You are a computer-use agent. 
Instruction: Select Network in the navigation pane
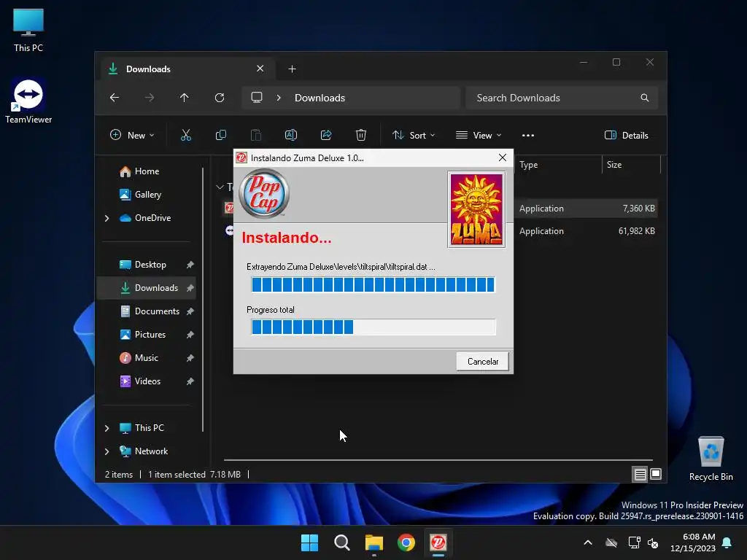tap(151, 451)
